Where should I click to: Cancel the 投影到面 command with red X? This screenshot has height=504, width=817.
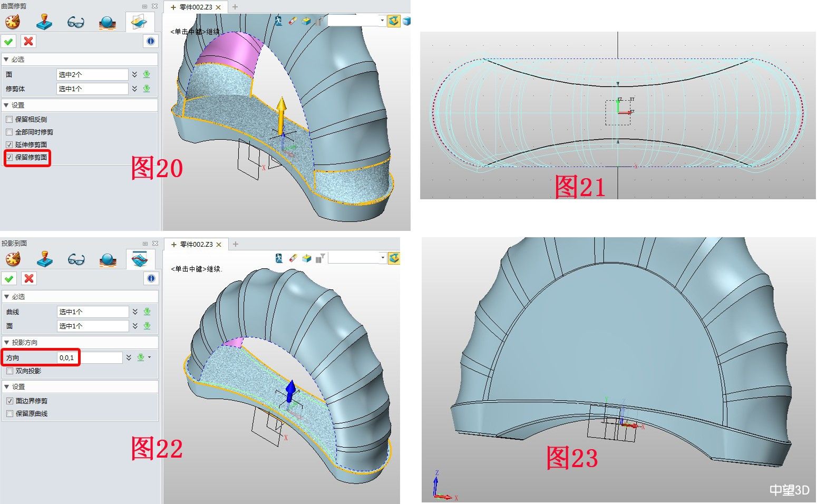pos(28,278)
